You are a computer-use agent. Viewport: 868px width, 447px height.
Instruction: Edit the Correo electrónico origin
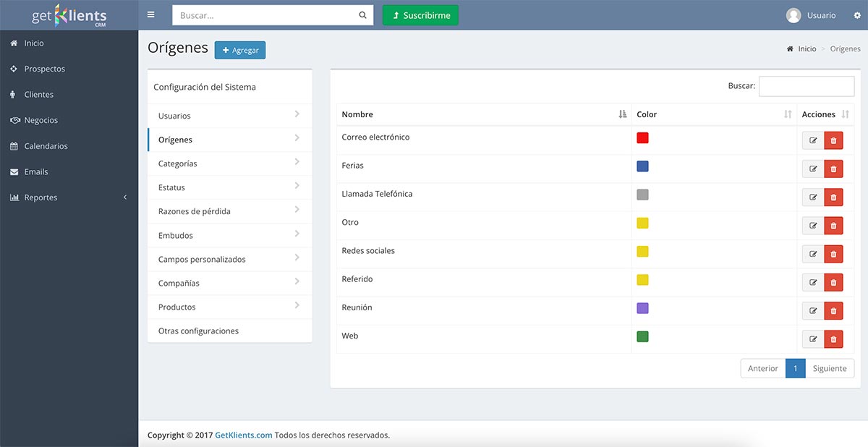813,140
